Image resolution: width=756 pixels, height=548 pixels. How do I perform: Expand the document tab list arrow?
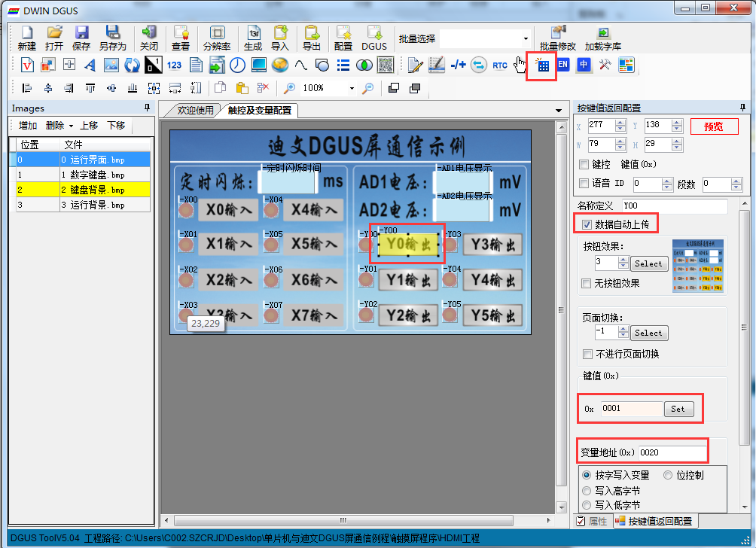pyautogui.click(x=558, y=111)
